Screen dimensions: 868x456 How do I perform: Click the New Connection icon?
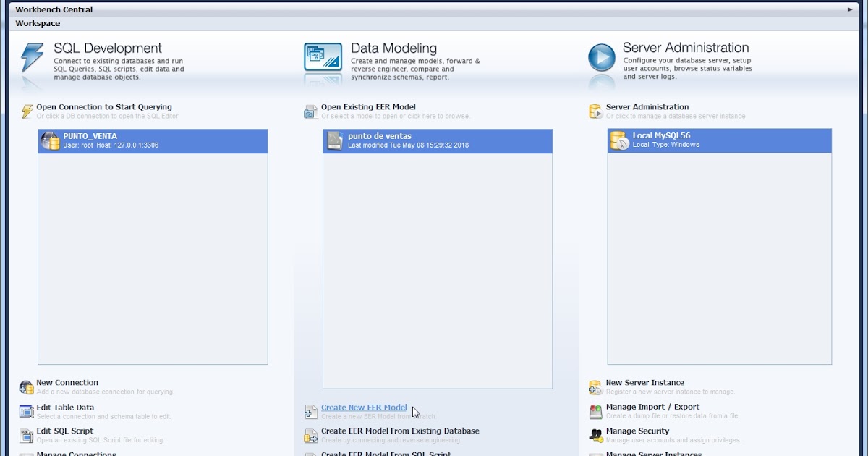26,386
